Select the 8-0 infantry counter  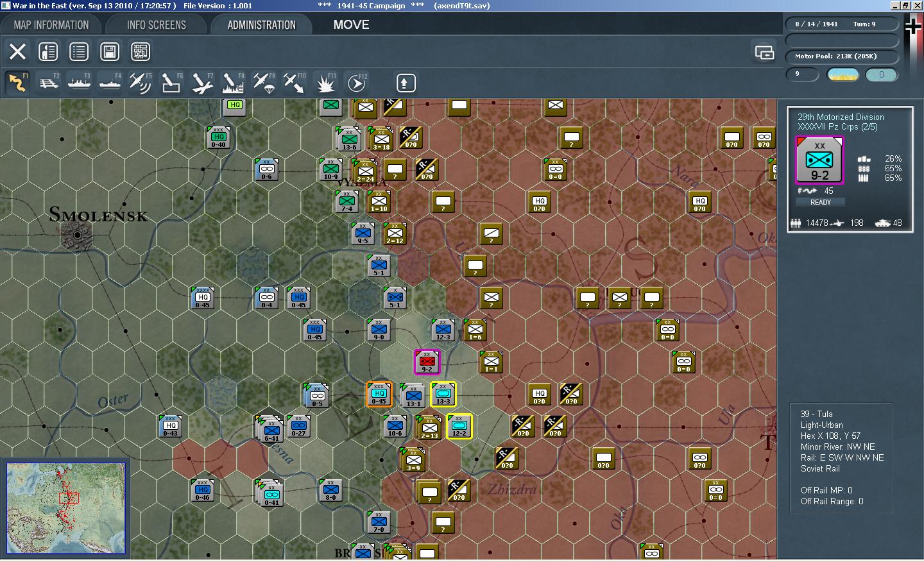coord(330,490)
